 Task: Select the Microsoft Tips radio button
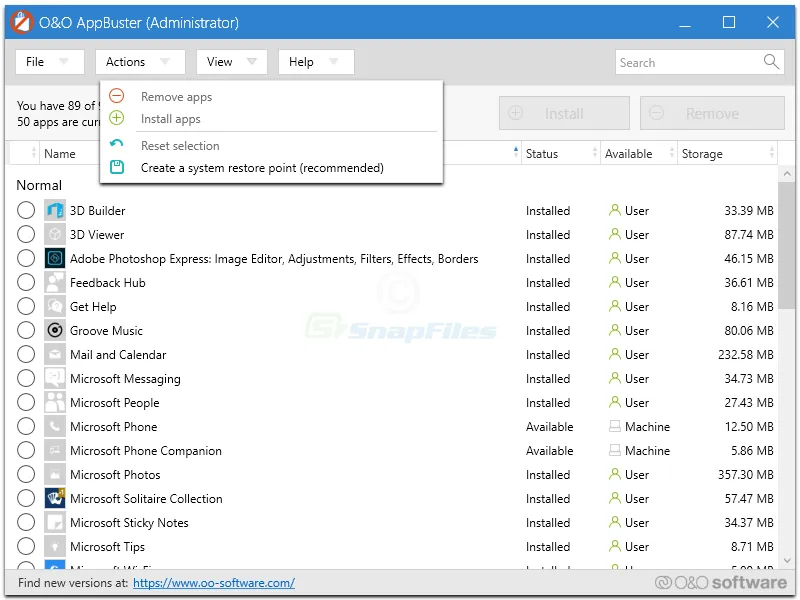pos(26,546)
